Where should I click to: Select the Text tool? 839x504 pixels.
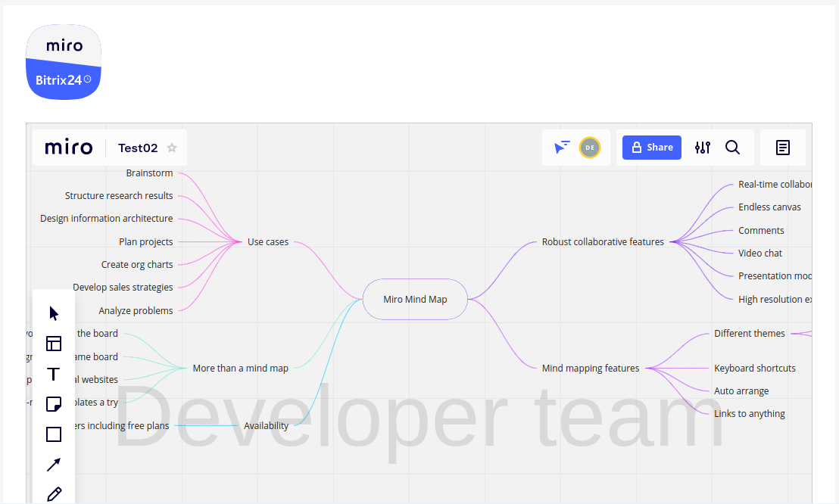coord(54,374)
